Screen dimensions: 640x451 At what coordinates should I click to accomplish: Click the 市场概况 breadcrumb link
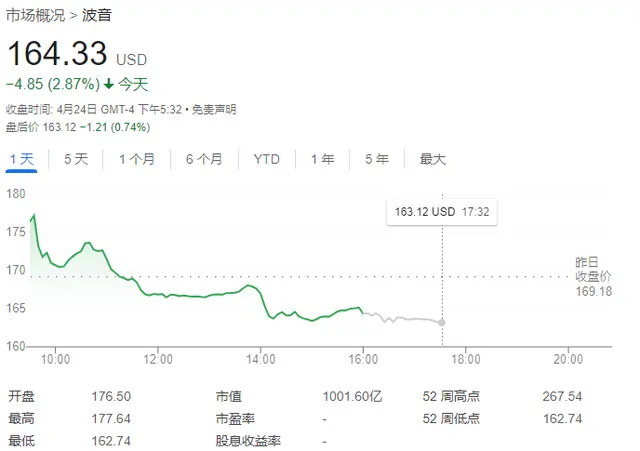coord(35,16)
